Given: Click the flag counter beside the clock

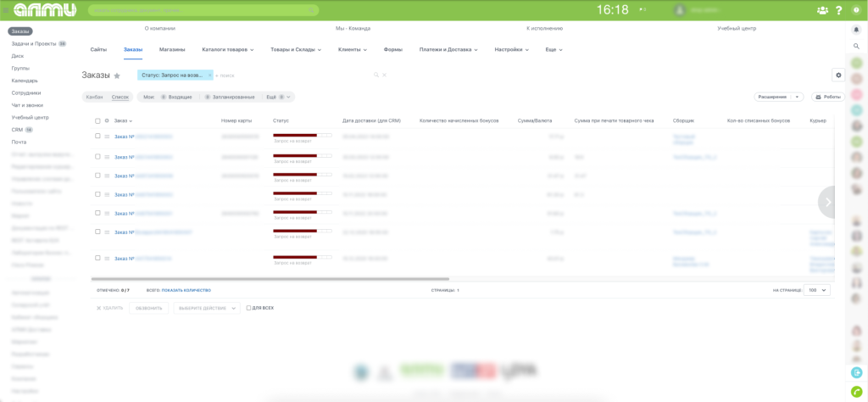Looking at the screenshot, I should point(643,10).
